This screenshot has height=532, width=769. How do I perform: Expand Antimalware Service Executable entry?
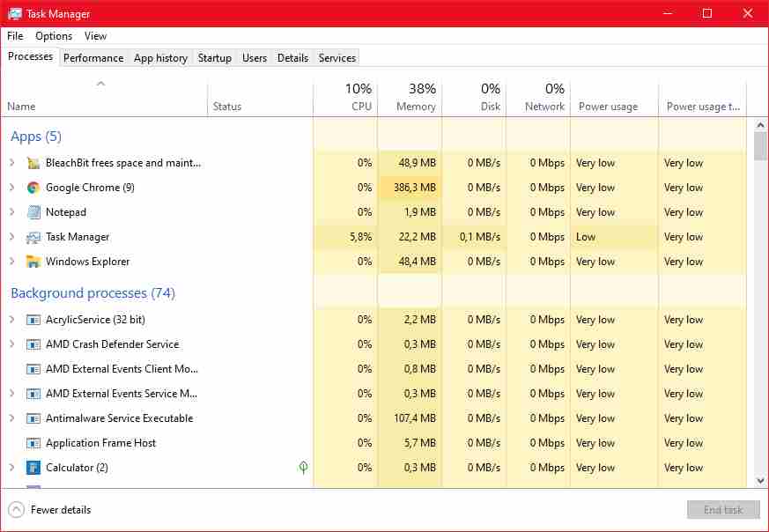point(12,418)
